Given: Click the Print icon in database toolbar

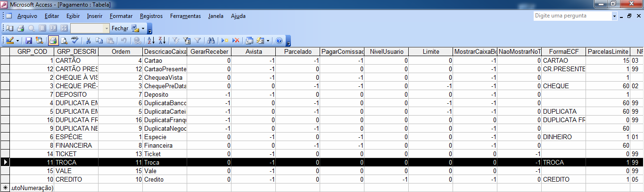Looking at the screenshot, I should click(53, 41).
